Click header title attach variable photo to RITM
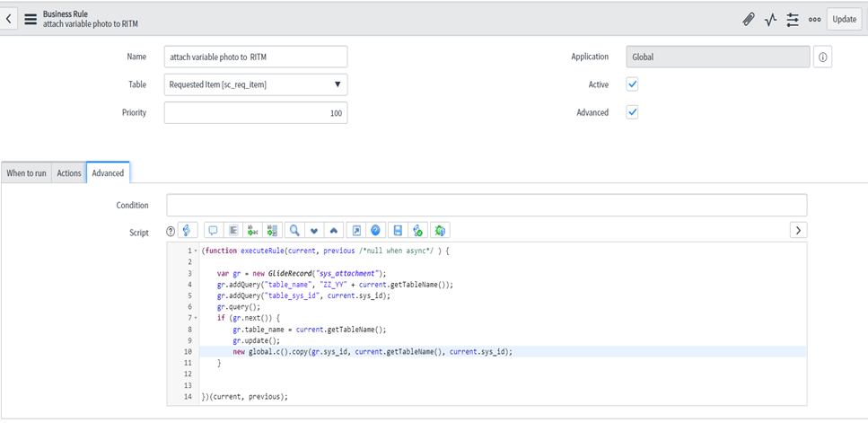 (91, 24)
